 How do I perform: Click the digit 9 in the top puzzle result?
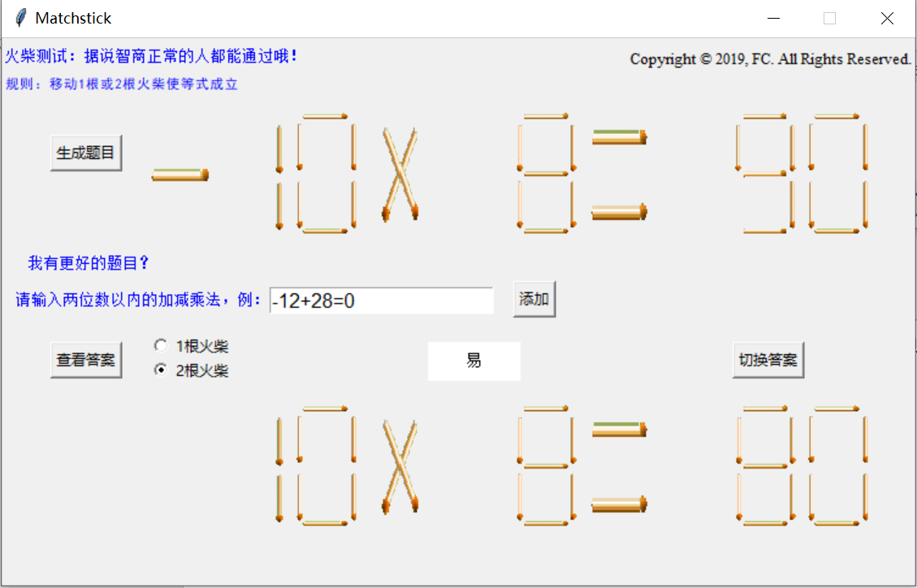766,174
